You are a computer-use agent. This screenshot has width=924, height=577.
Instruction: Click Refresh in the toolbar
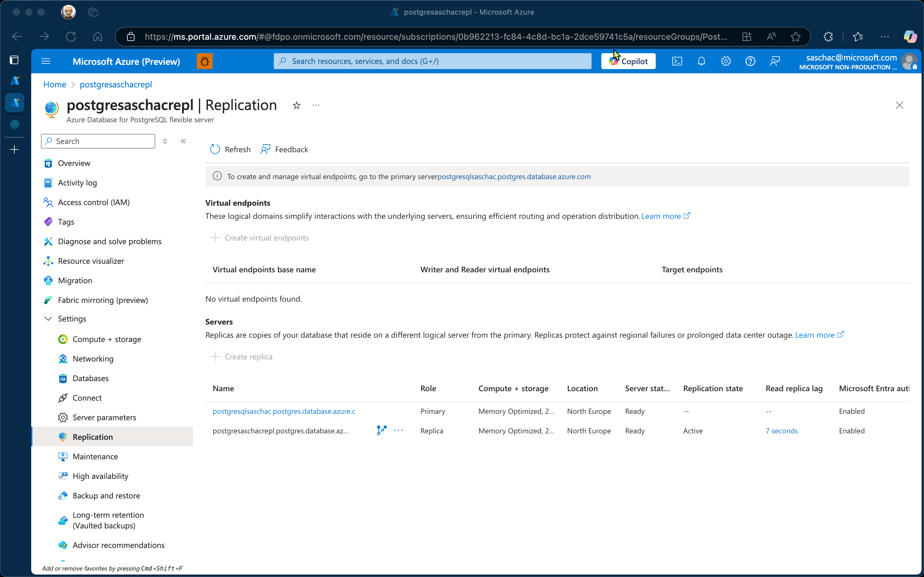tap(230, 149)
